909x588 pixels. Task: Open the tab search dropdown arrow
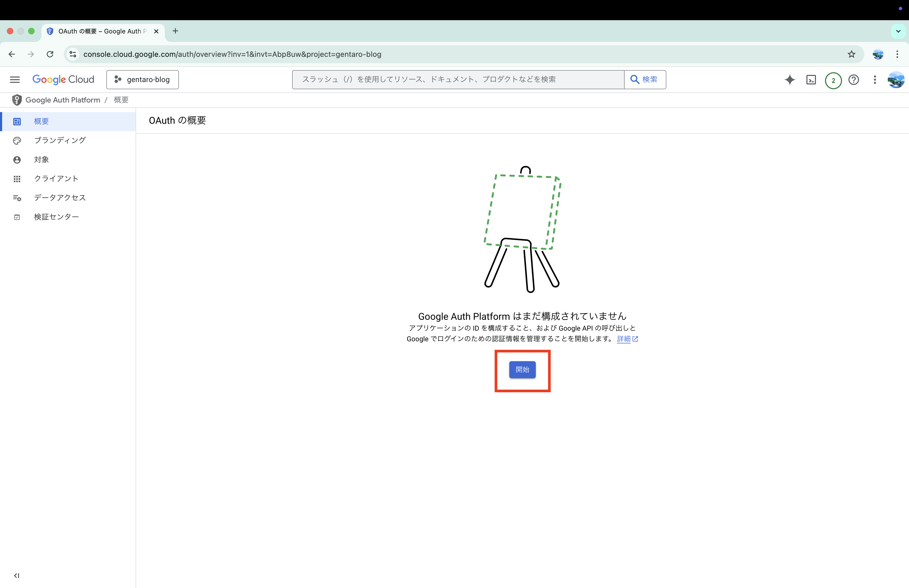tap(898, 31)
